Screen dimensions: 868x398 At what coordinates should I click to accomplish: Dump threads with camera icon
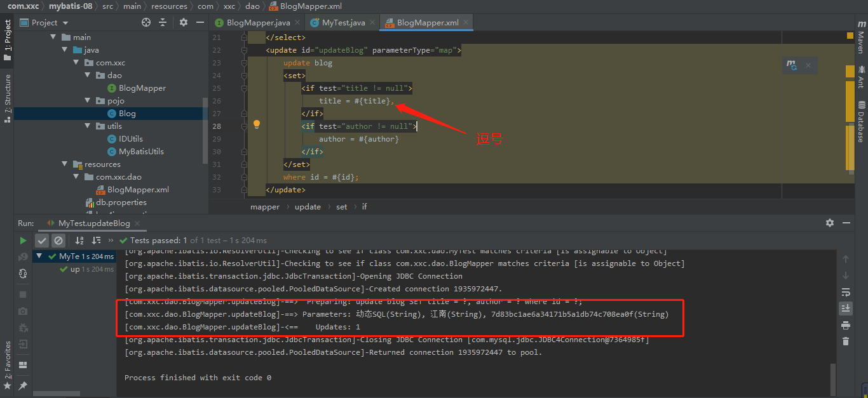click(24, 311)
